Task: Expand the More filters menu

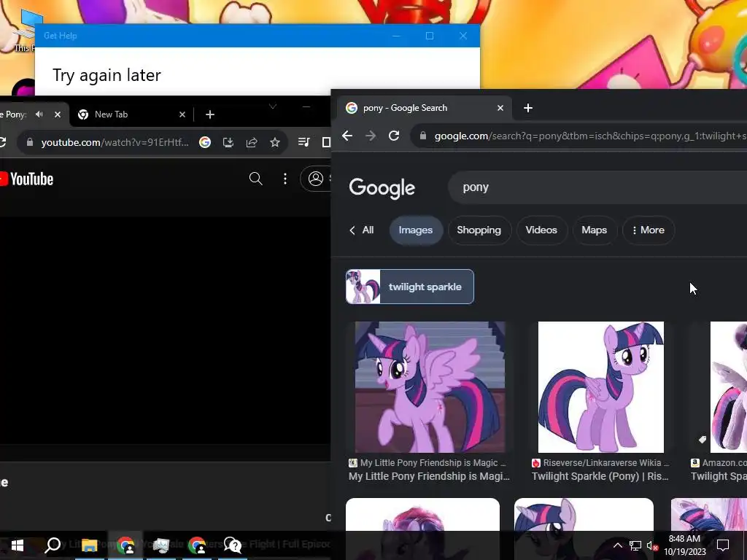Action: click(x=649, y=230)
